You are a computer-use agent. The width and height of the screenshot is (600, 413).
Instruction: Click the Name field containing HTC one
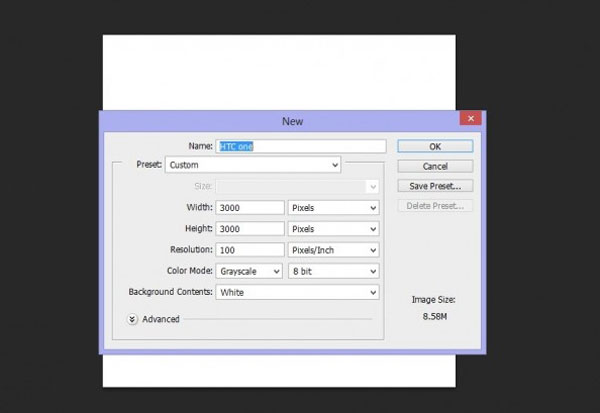301,146
